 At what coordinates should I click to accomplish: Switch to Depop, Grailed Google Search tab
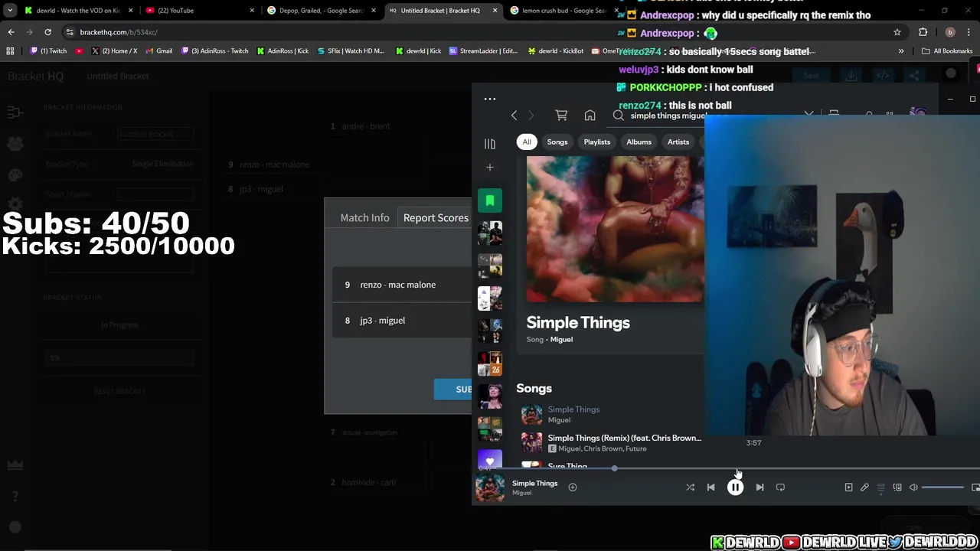[320, 11]
